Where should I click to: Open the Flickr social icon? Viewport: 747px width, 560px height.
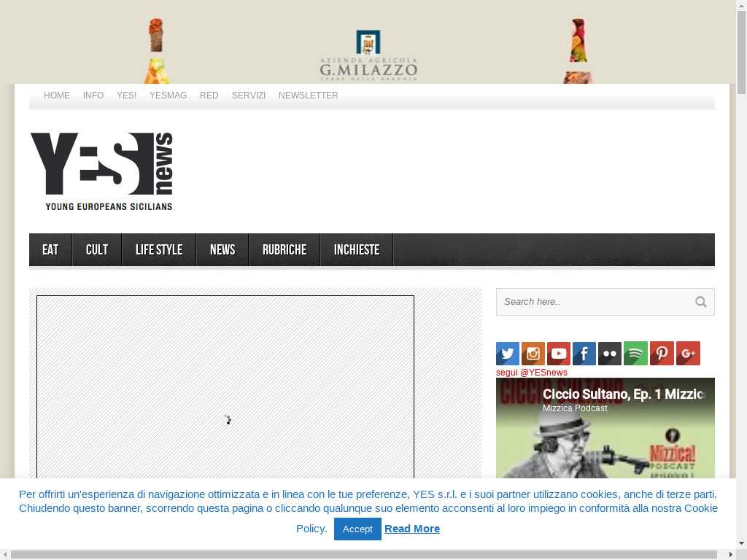(610, 354)
